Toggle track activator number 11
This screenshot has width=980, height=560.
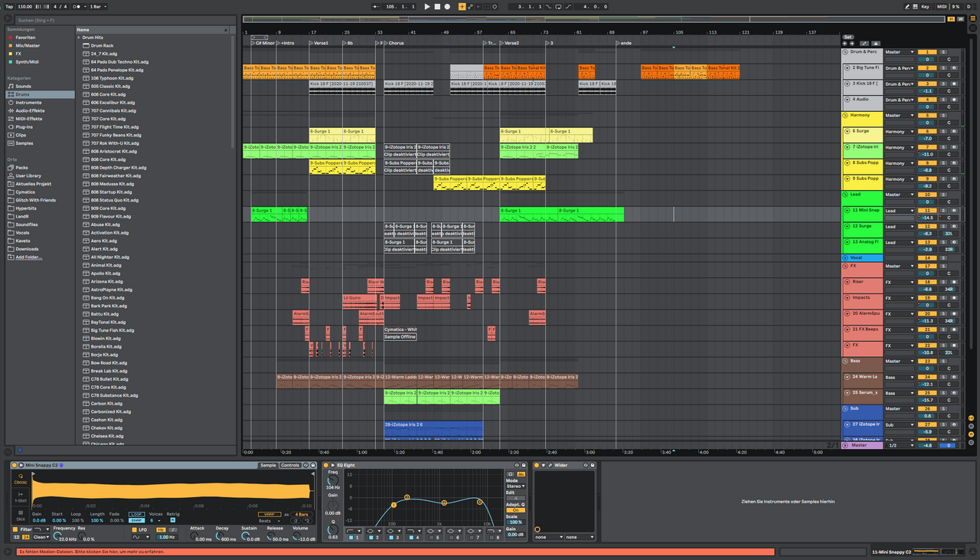926,211
